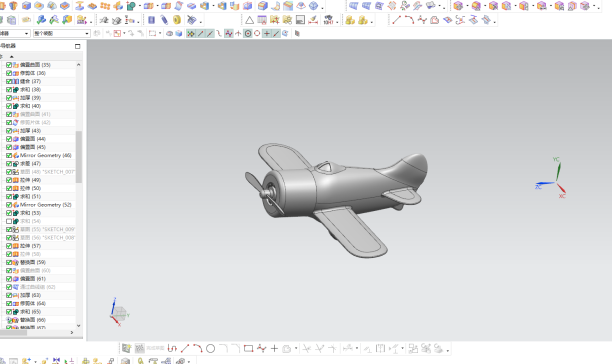The image size is (612, 364).
Task: Select the sketch Line tool
Action: [185, 348]
